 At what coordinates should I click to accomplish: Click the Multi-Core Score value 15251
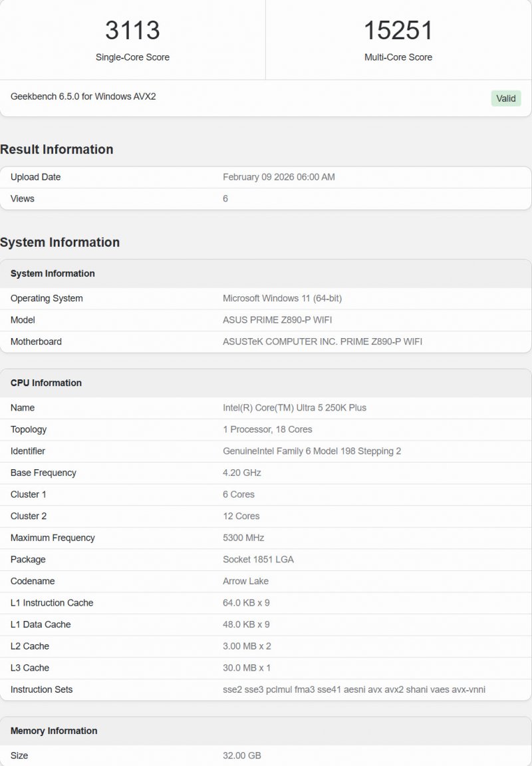coord(399,31)
